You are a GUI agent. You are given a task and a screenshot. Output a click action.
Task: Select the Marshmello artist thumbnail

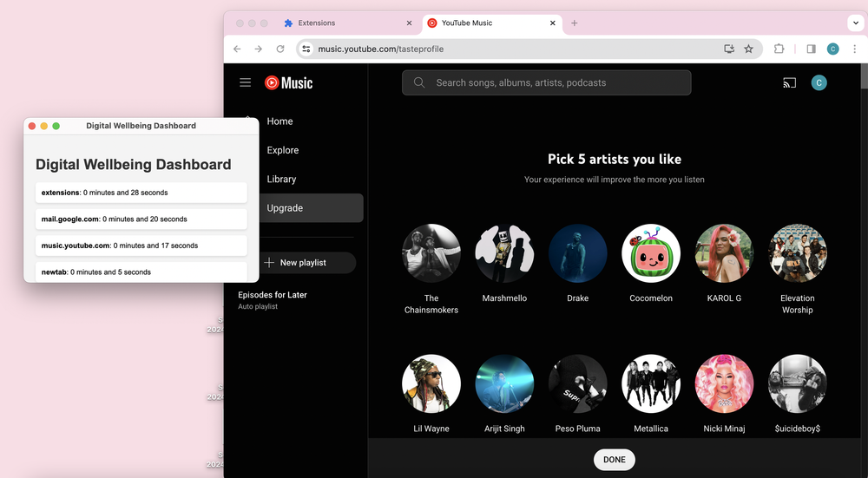[x=504, y=253]
